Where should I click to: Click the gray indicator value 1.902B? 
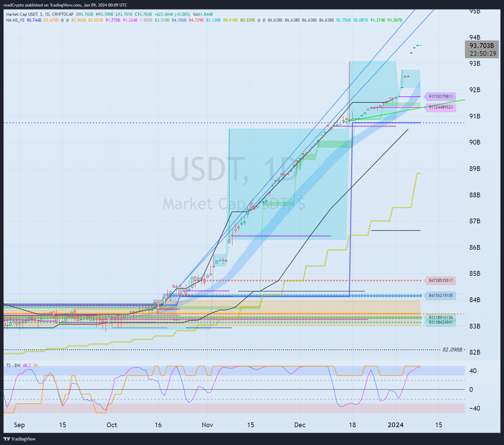click(x=146, y=20)
